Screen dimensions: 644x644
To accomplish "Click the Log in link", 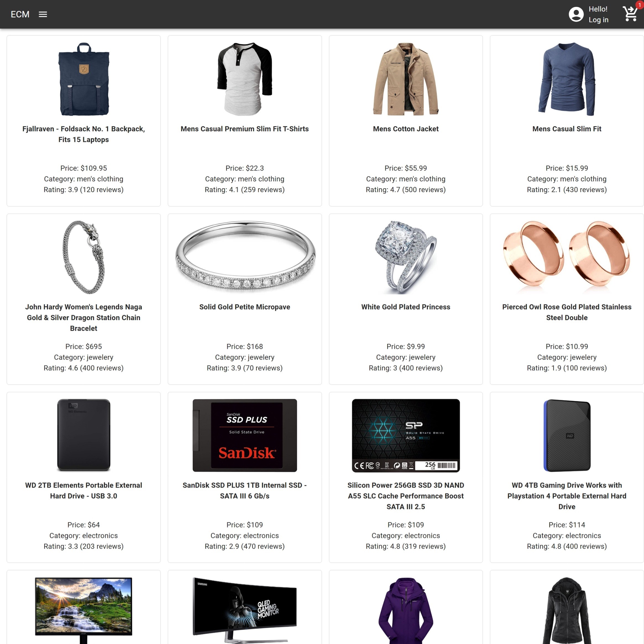I will [598, 20].
